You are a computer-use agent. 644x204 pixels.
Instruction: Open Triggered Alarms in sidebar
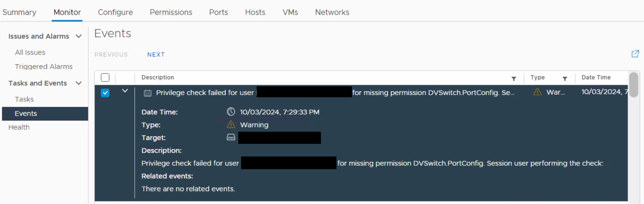pos(44,66)
